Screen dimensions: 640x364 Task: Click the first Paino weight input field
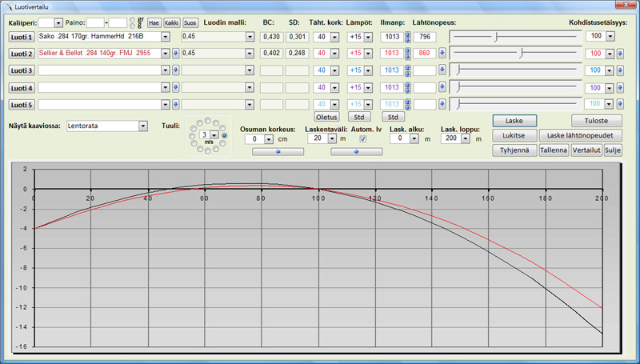pos(95,23)
